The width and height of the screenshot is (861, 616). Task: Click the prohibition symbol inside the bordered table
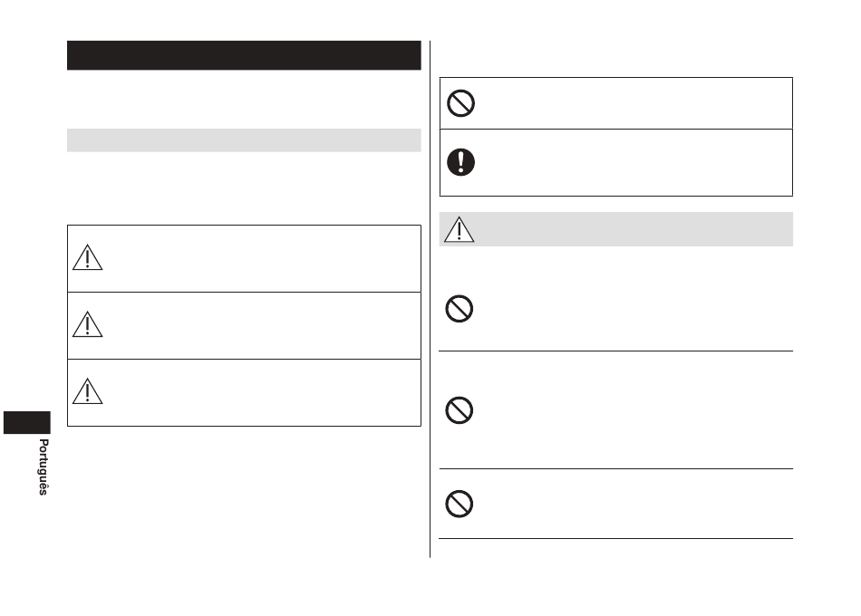pos(460,103)
